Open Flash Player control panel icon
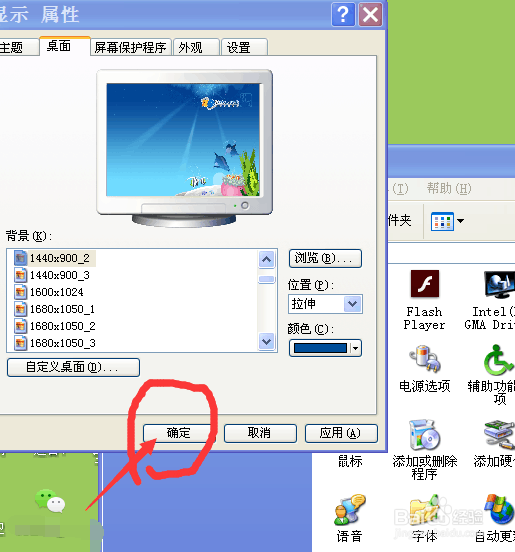This screenshot has height=552, width=515. (425, 284)
